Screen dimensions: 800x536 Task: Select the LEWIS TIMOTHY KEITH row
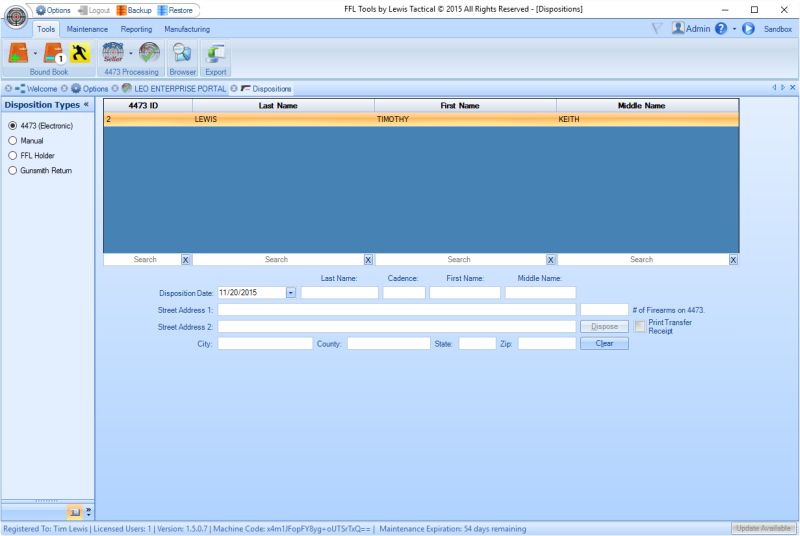pyautogui.click(x=421, y=119)
